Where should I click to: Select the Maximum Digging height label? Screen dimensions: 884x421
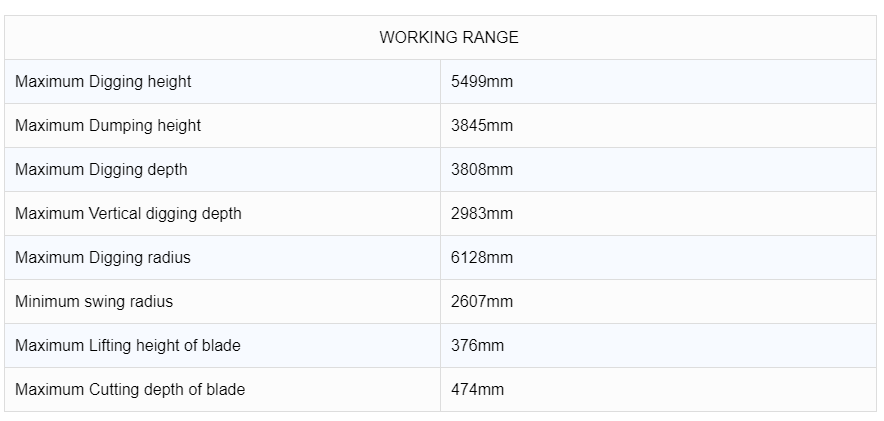(103, 82)
